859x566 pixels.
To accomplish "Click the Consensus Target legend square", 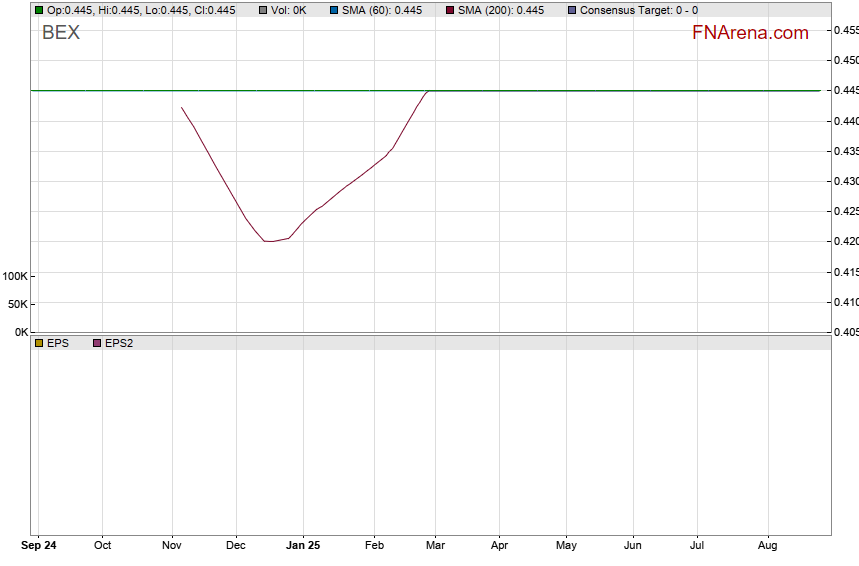I will (571, 10).
